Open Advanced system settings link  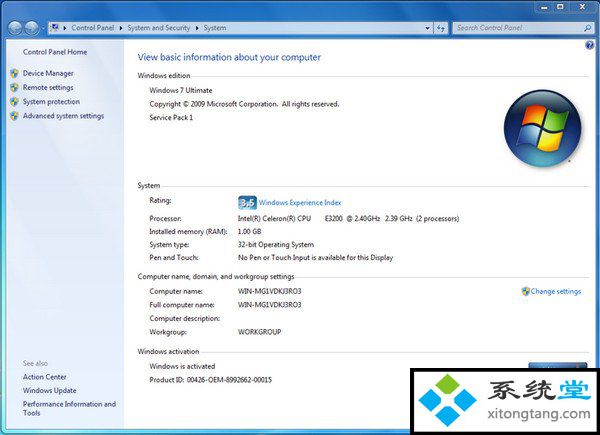tap(63, 116)
